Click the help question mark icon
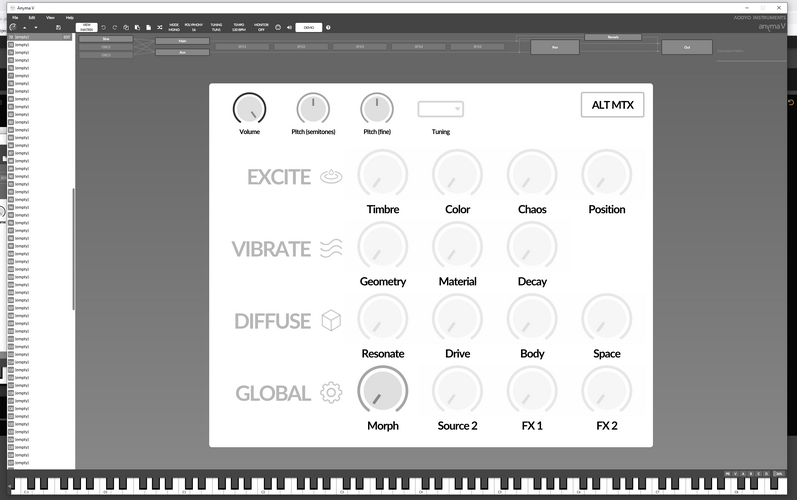Viewport: 797px width, 500px height. pos(328,27)
